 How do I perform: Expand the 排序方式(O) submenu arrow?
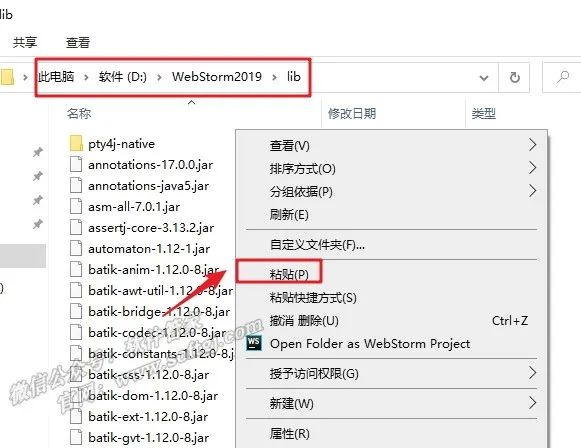[x=532, y=168]
